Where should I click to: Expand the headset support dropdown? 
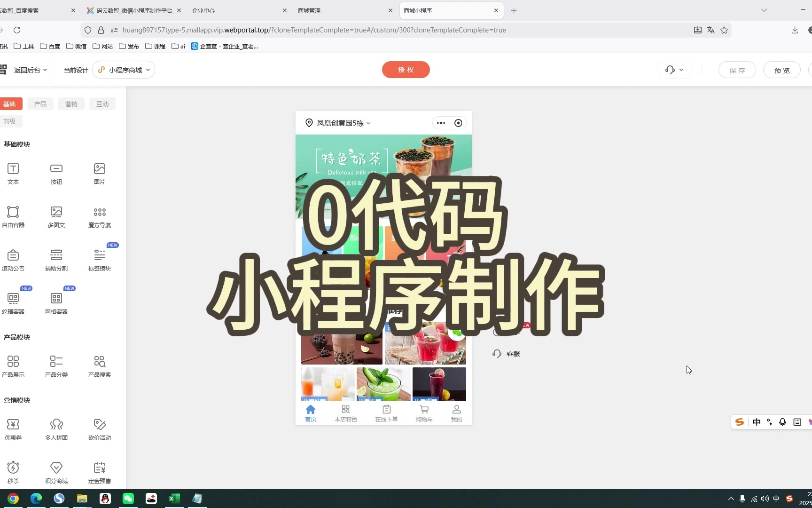pos(674,70)
